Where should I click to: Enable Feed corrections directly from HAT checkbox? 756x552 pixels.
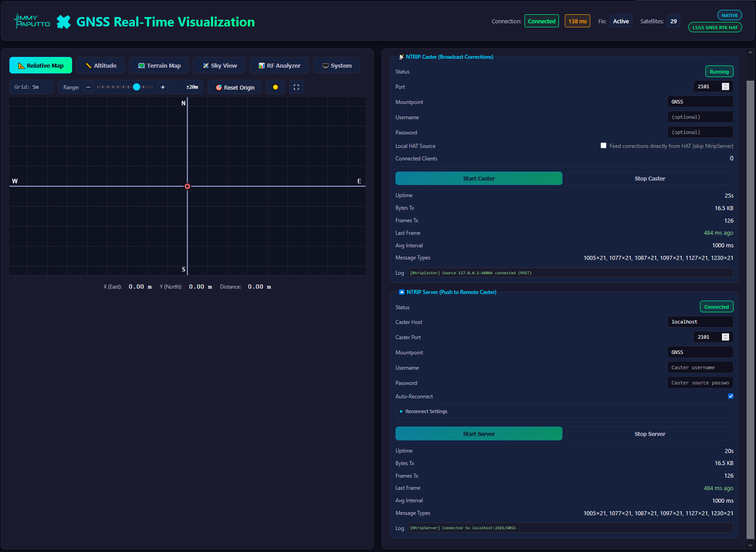(603, 146)
